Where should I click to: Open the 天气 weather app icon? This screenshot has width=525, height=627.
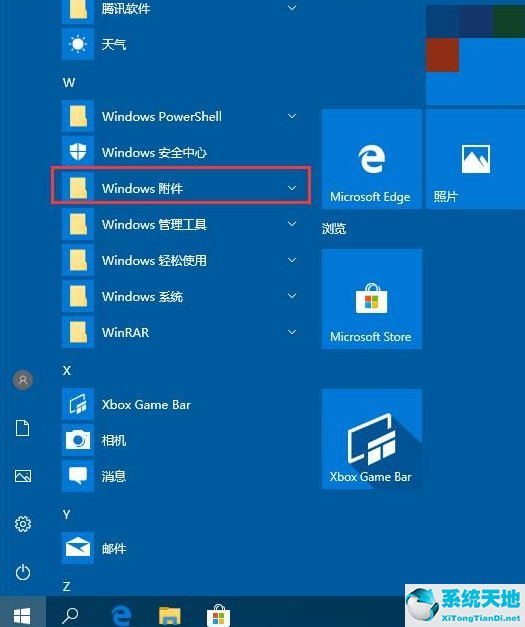pos(78,44)
